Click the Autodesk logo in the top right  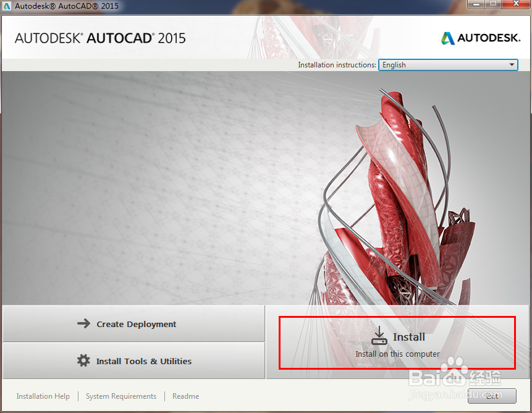(x=481, y=38)
